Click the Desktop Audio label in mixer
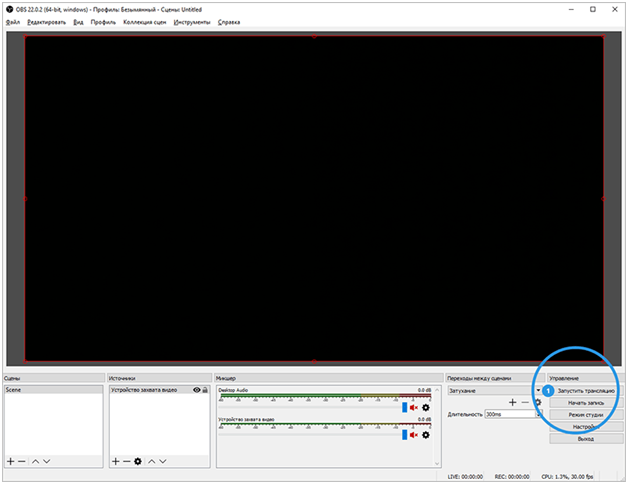Screen dimensions: 628x484 coord(233,390)
